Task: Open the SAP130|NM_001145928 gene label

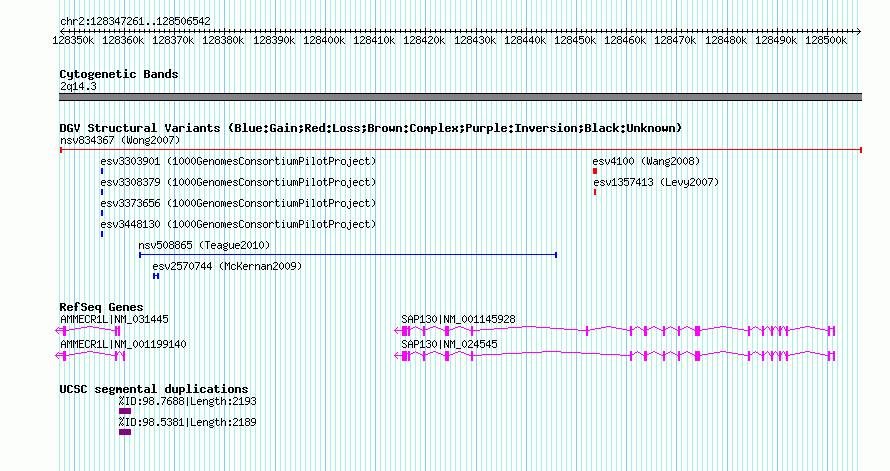Action: [x=458, y=319]
